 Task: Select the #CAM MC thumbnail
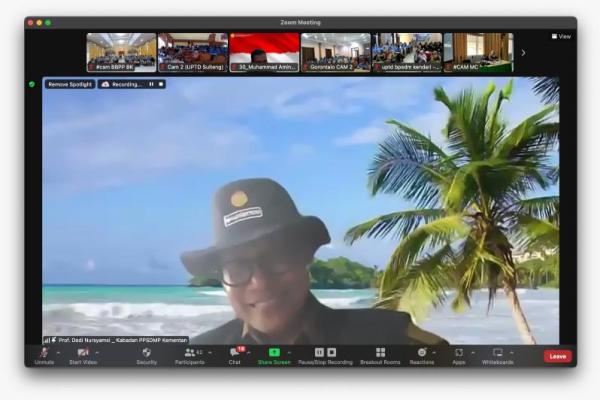point(478,52)
